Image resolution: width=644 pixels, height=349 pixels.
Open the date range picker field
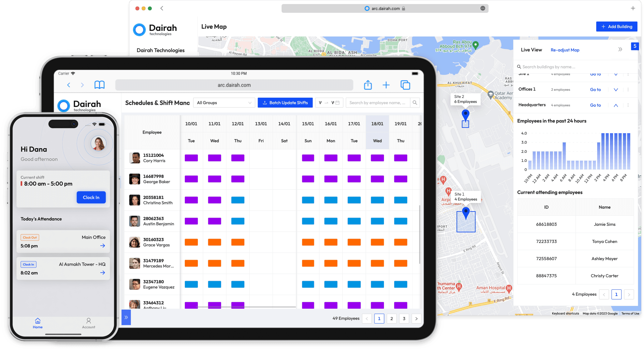tap(329, 103)
